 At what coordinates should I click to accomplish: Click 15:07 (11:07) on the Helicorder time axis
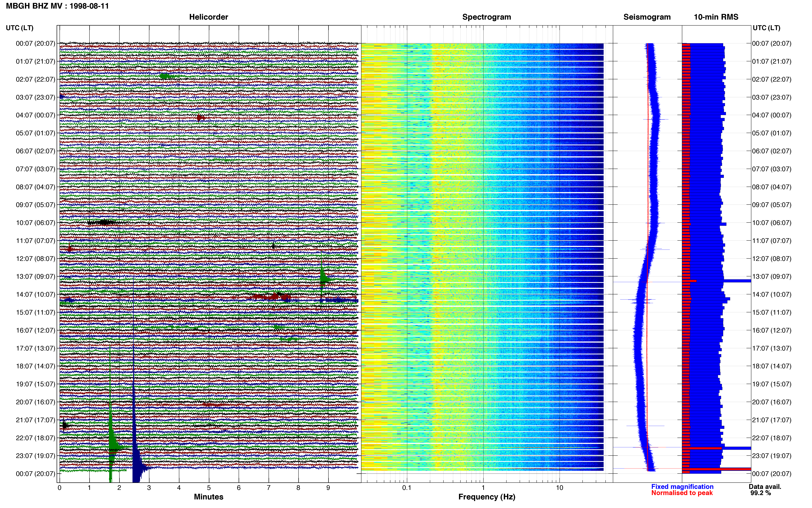click(36, 313)
